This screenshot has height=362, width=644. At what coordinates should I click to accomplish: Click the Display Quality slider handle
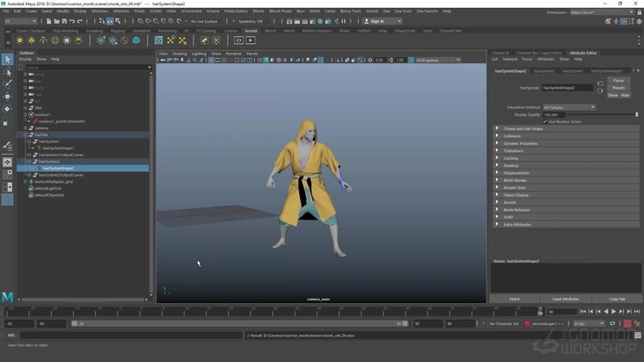637,115
